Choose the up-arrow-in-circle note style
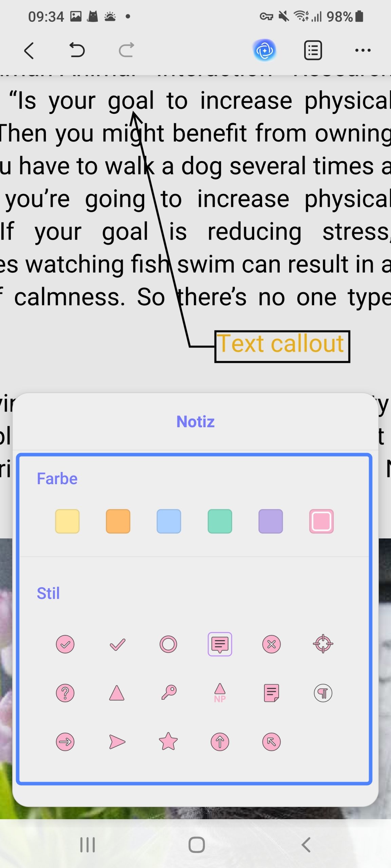Screen dimensions: 391x868 tap(220, 742)
